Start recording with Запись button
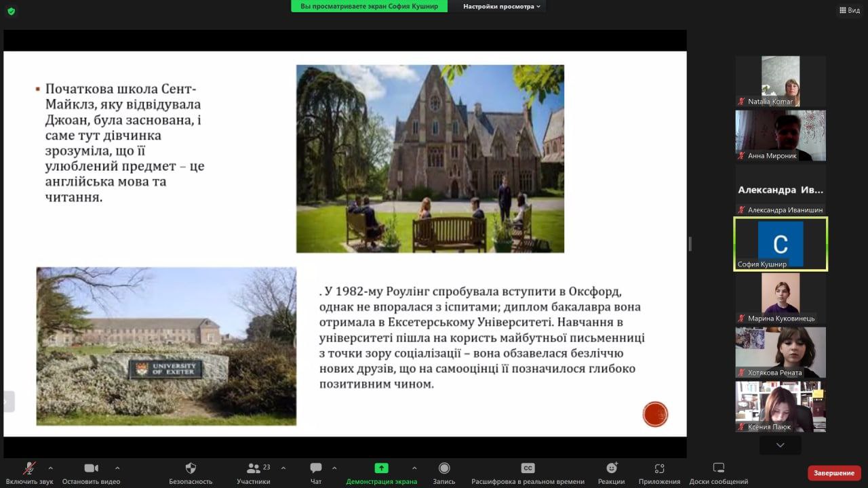 444,473
